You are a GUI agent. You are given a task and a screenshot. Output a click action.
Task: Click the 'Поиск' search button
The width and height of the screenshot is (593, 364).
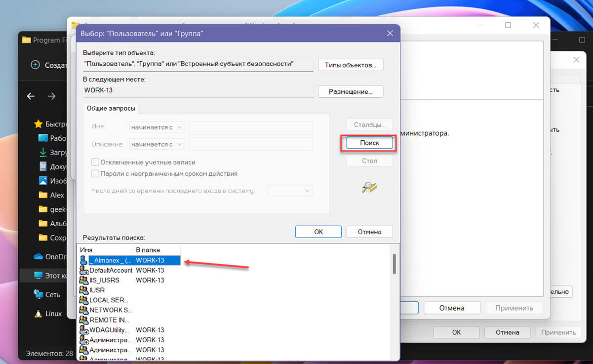pos(369,143)
